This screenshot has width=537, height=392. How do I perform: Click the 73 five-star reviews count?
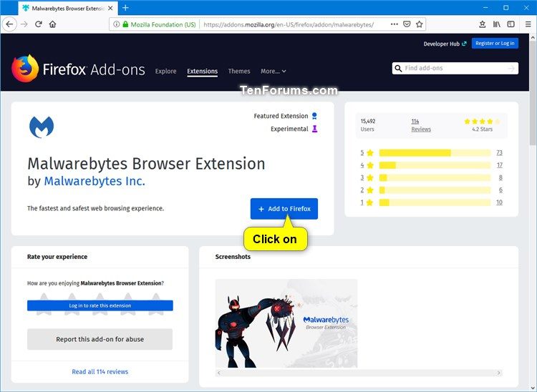point(499,152)
